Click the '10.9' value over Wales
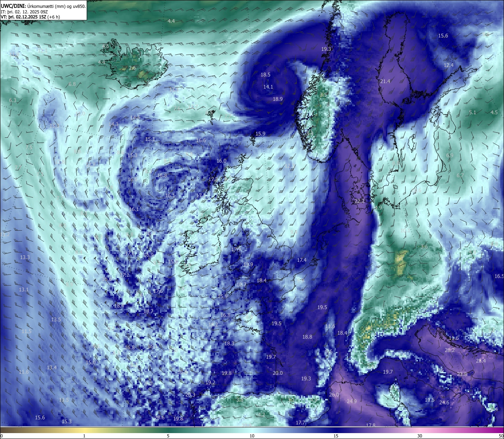504x439 pixels. (x=248, y=265)
